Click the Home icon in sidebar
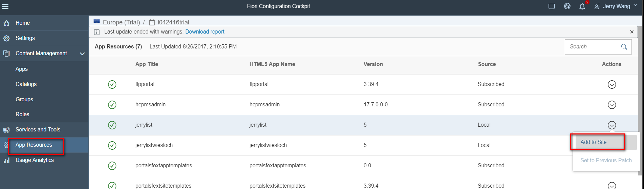This screenshot has height=189, width=644. pos(6,23)
